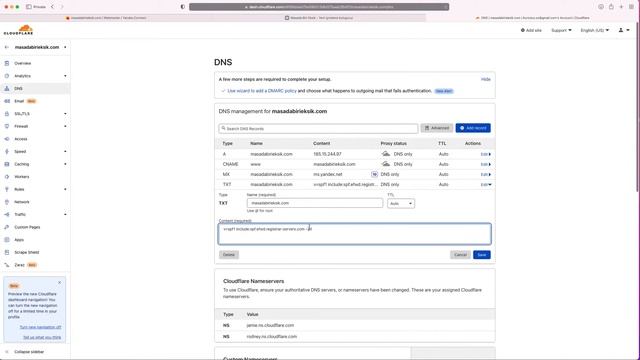Open the Analytics sidebar icon
This screenshot has height=360, width=640.
7,76
